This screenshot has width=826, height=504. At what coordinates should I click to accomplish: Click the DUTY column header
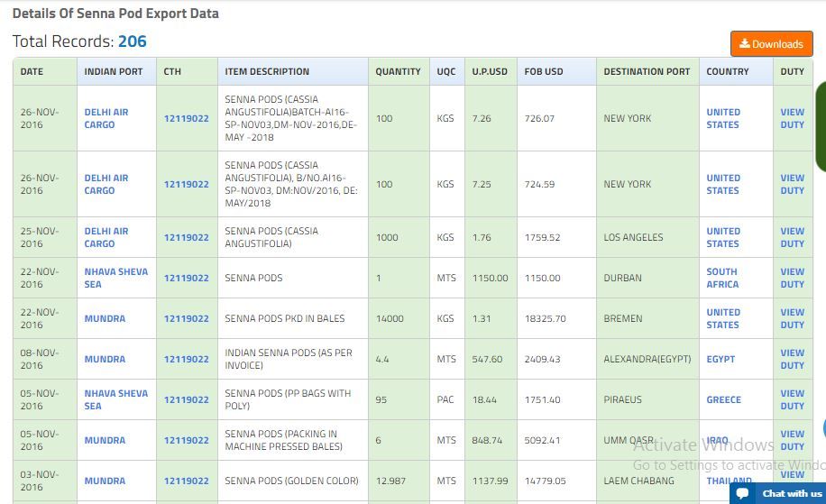(793, 71)
